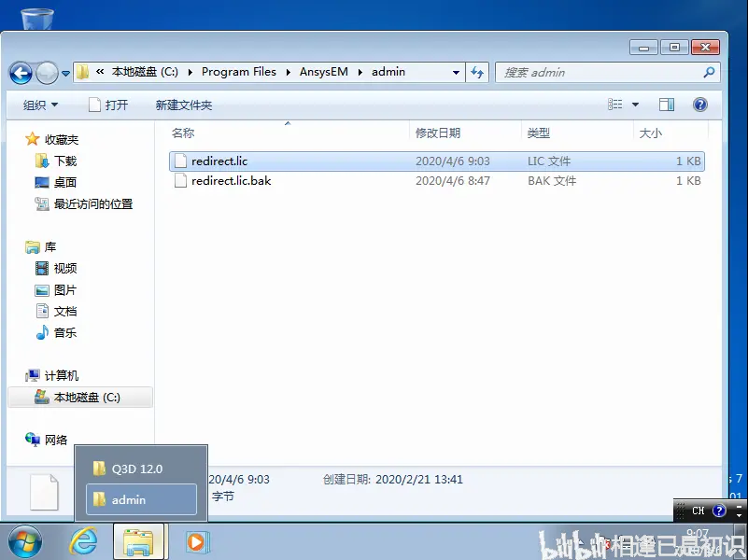The image size is (748, 560).
Task: Click the redirect.lic.bak file icon
Action: (180, 181)
